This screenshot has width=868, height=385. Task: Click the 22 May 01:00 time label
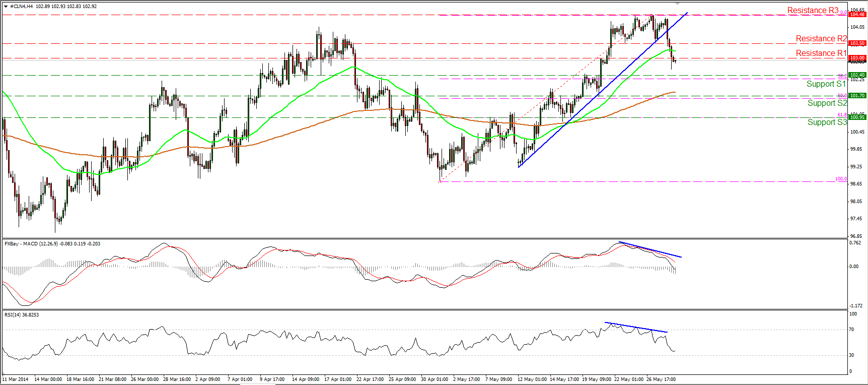tap(629, 379)
